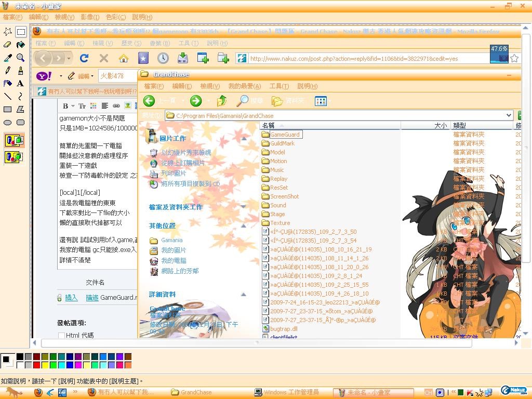The image size is (532, 399).
Task: Enable transparent selection mode in Paint toolbox
Action: [x=14, y=157]
